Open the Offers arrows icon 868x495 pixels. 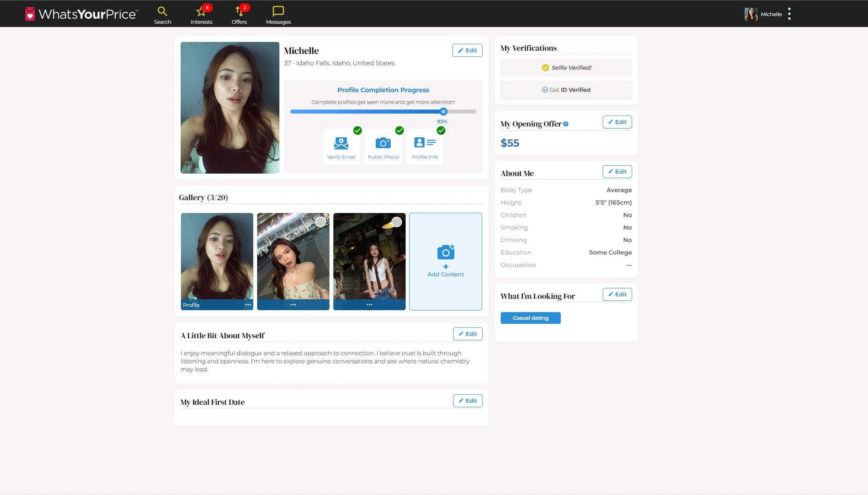click(x=239, y=12)
